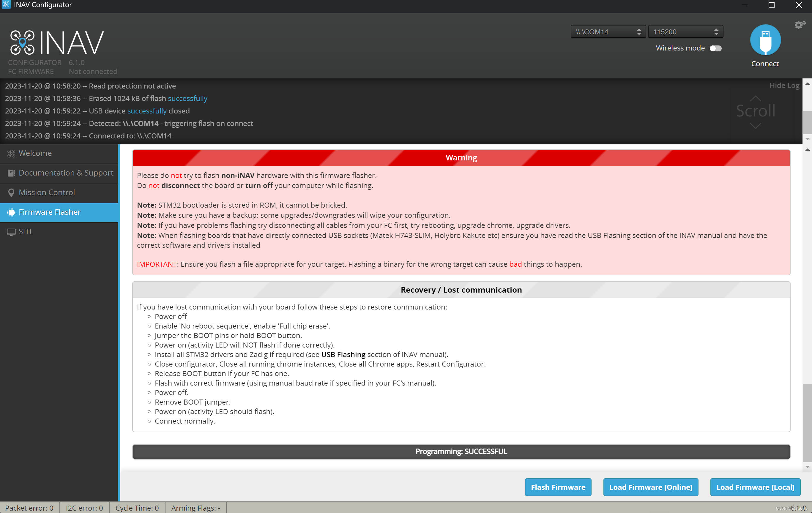Image resolution: width=812 pixels, height=513 pixels.
Task: Click the INAV drone logo
Action: 22,42
